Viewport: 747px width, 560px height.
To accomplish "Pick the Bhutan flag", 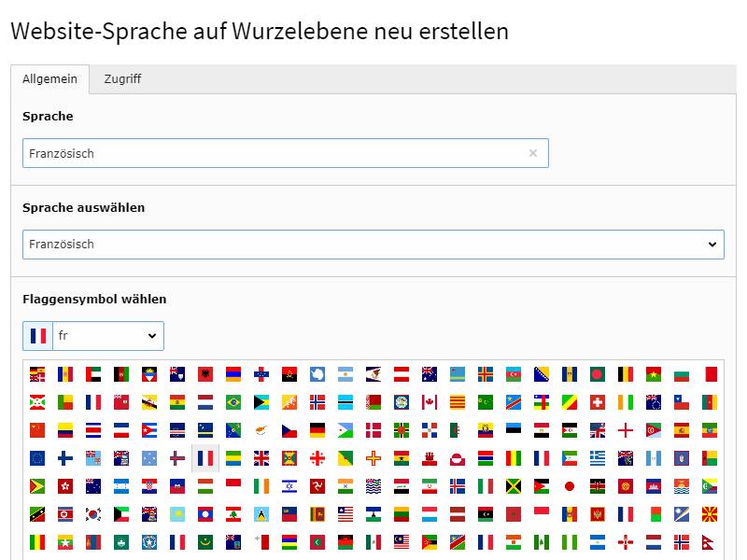I will 289,402.
